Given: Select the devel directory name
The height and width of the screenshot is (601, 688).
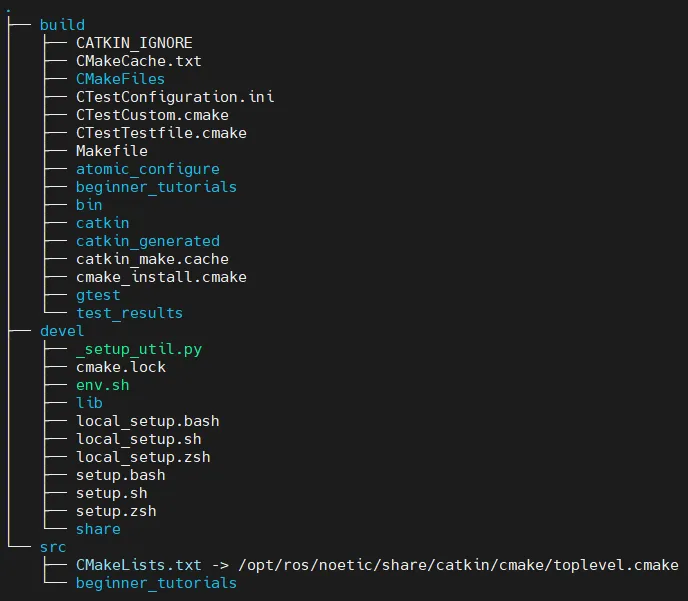Looking at the screenshot, I should point(62,331).
